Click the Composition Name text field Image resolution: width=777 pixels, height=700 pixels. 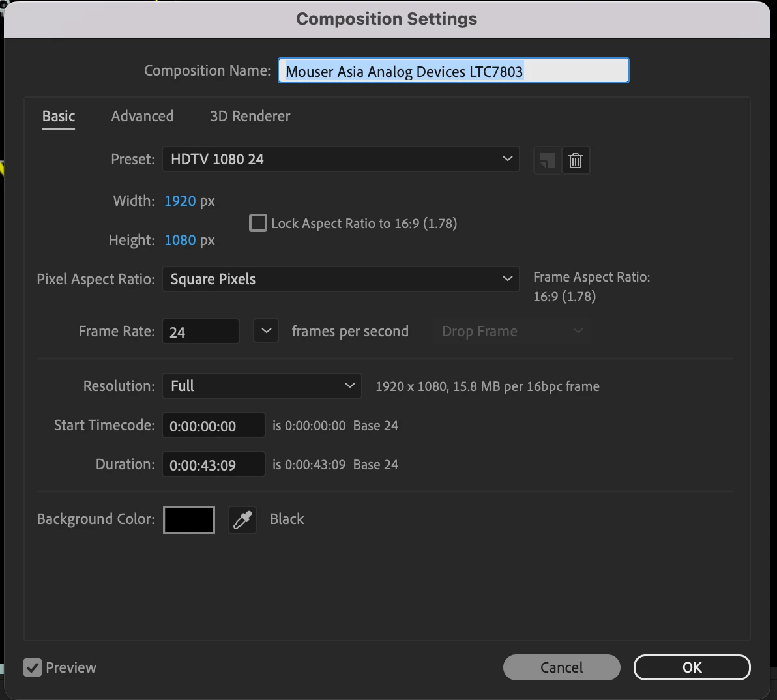click(x=454, y=71)
